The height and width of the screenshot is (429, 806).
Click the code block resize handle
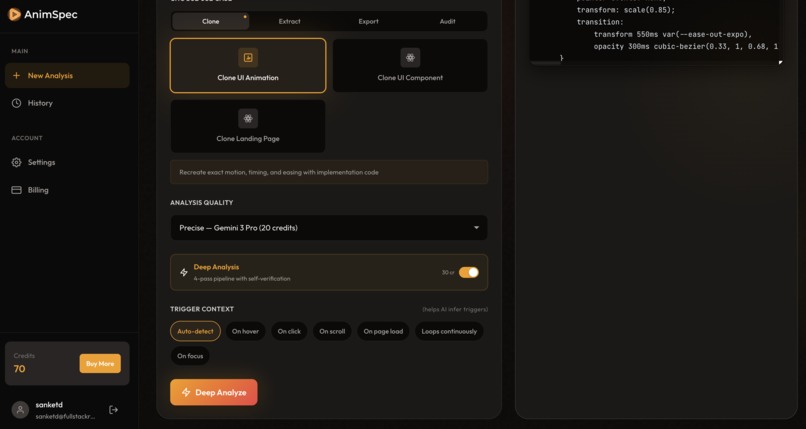coord(780,62)
